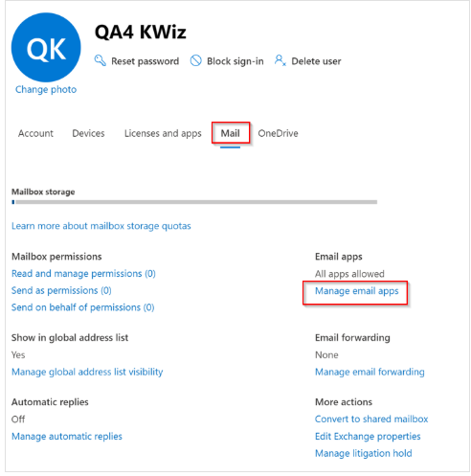Open Manage global address list visibility
This screenshot has height=476, width=471.
click(x=87, y=372)
